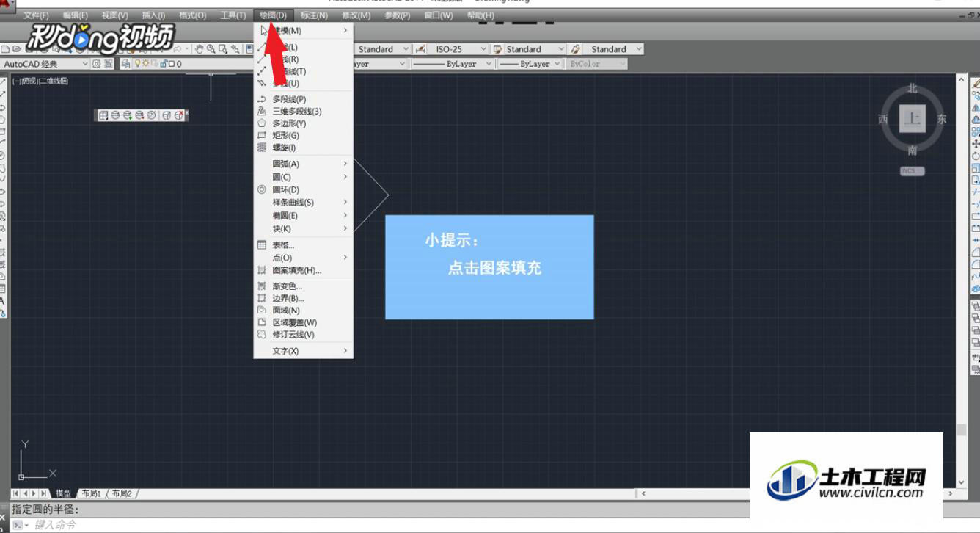Expand Spline (样条曲线) submenu
Screen dimensions: 980x533
[x=303, y=203]
